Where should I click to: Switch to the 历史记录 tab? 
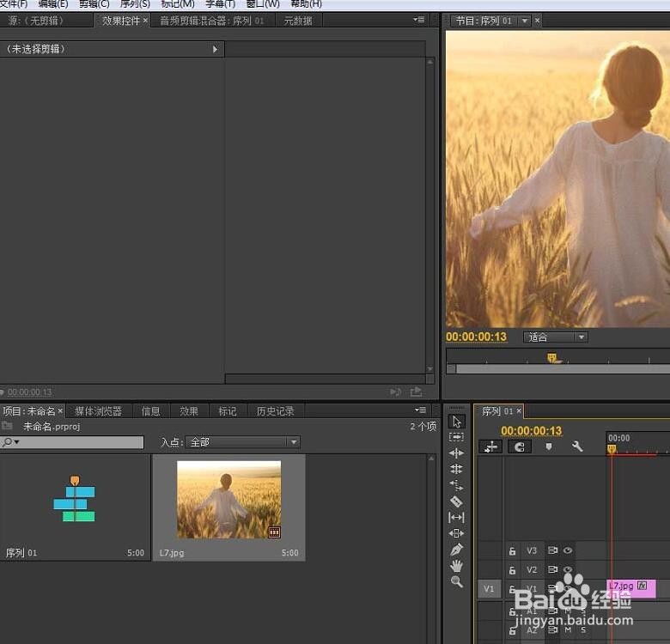275,411
